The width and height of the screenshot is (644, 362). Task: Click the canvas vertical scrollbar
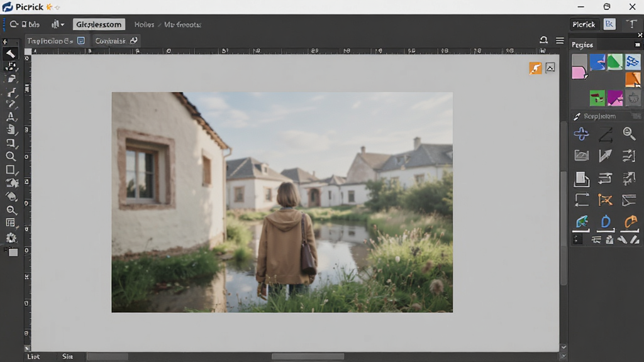(x=563, y=228)
